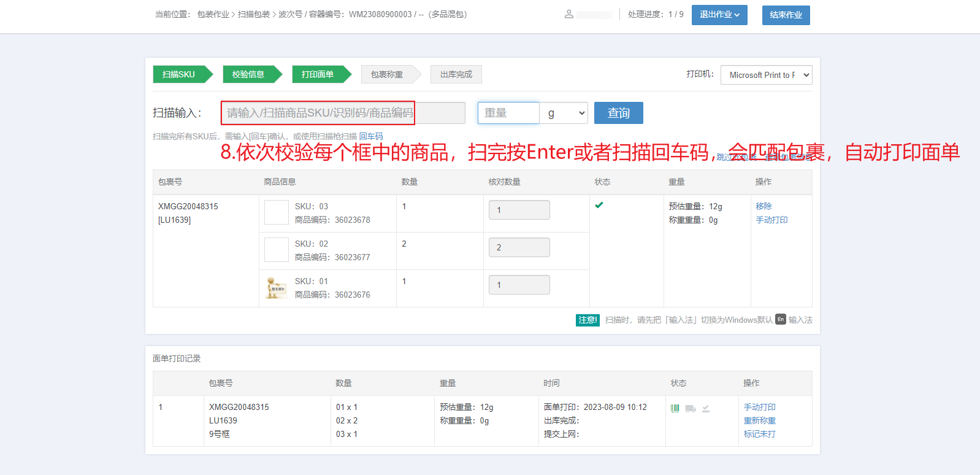This screenshot has width=980, height=475.
Task: Open the weight unit g dropdown
Action: click(564, 113)
